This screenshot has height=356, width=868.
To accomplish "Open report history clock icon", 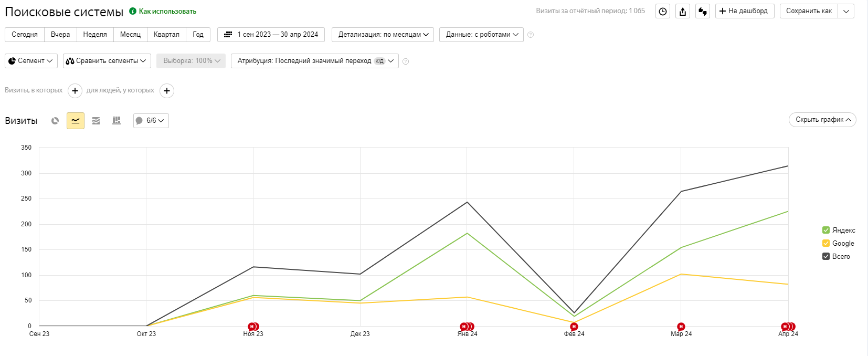I will (663, 11).
